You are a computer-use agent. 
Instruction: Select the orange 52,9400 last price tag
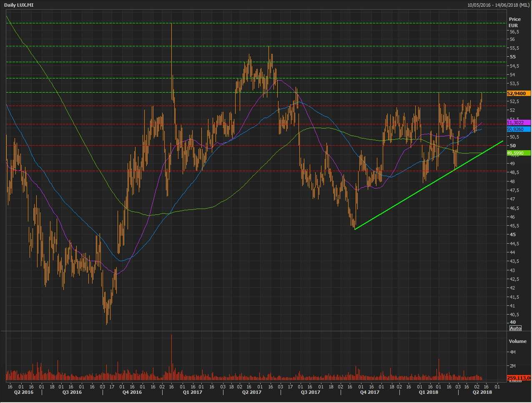(x=518, y=93)
